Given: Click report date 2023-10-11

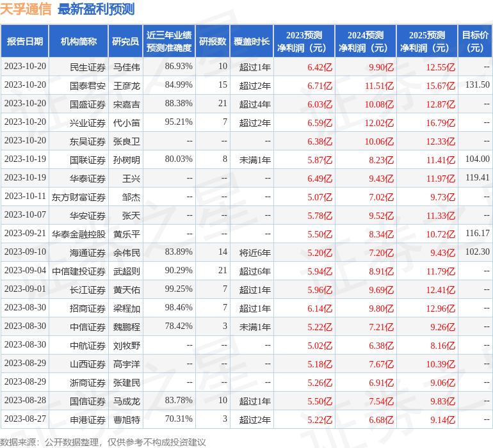Looking at the screenshot, I should (25, 196).
